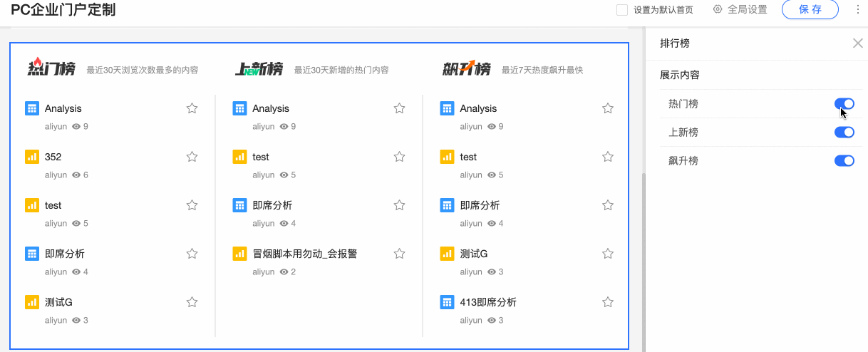This screenshot has height=352, width=868.
Task: Disable the 热门榜 toggle switch
Action: [x=844, y=104]
